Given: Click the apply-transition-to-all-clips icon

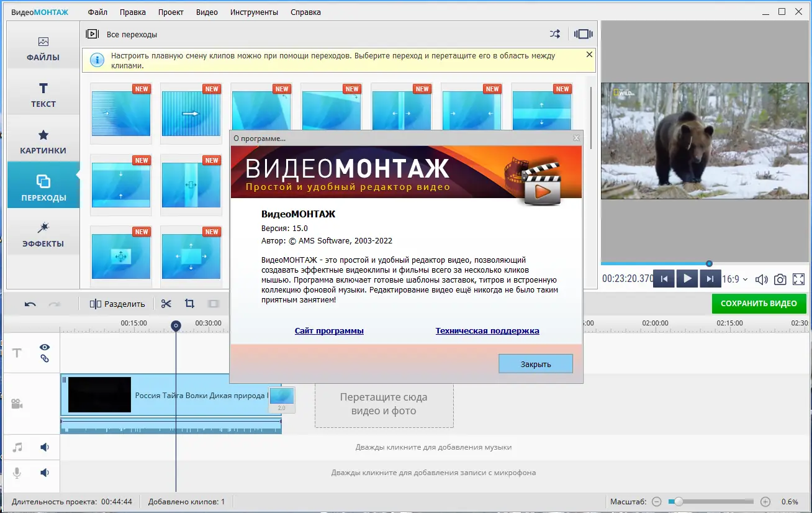Looking at the screenshot, I should (x=584, y=34).
